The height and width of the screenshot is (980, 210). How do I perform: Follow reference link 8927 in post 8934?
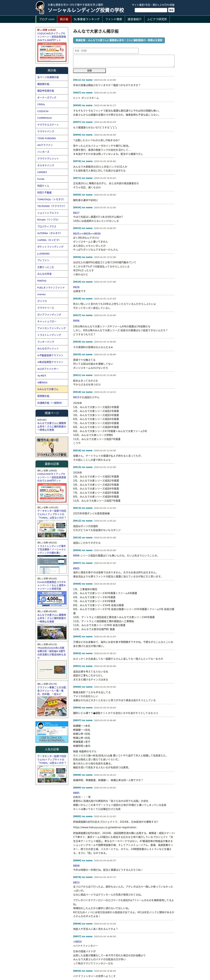point(76,213)
